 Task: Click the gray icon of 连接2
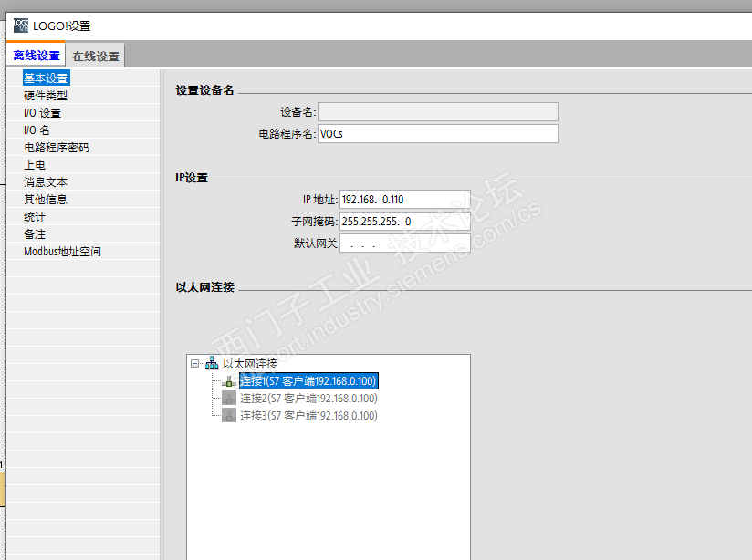click(x=229, y=398)
